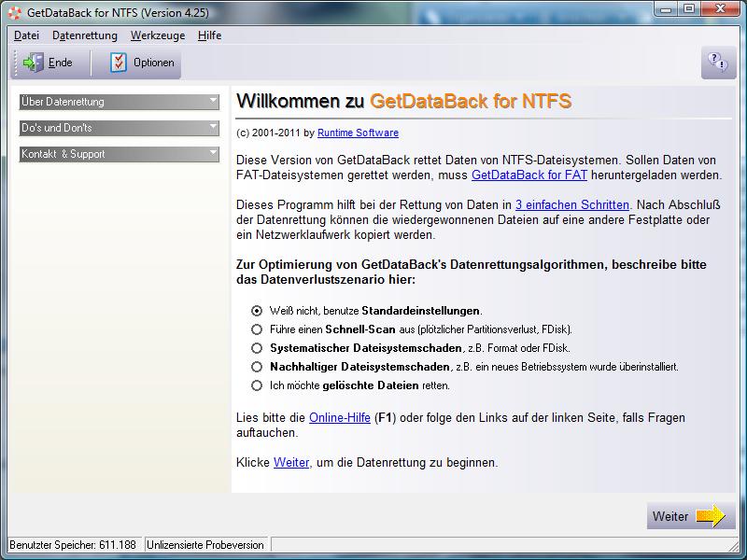Expand the Über Datenrettung panel arrow
Screen dimensions: 747x560
pos(213,101)
